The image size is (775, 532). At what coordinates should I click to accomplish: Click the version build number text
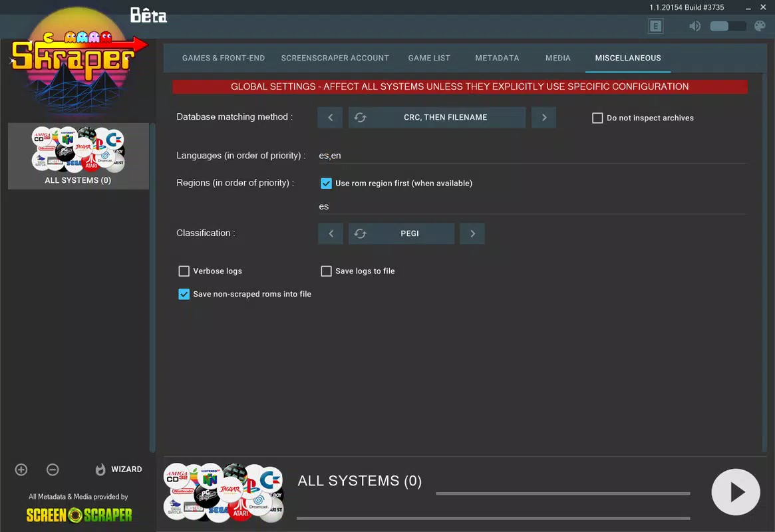click(x=687, y=7)
